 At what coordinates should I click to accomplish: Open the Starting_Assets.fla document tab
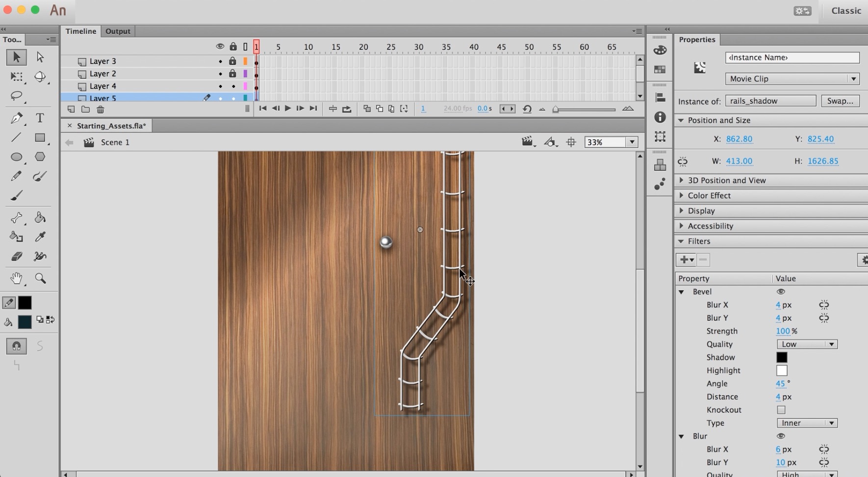pos(111,126)
